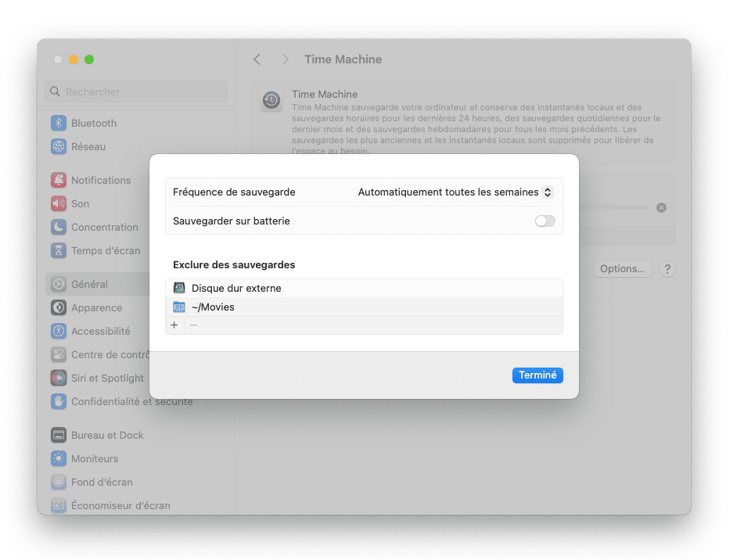Click the x icon next to progress bar
Screen dimensions: 737x560
pos(661,207)
